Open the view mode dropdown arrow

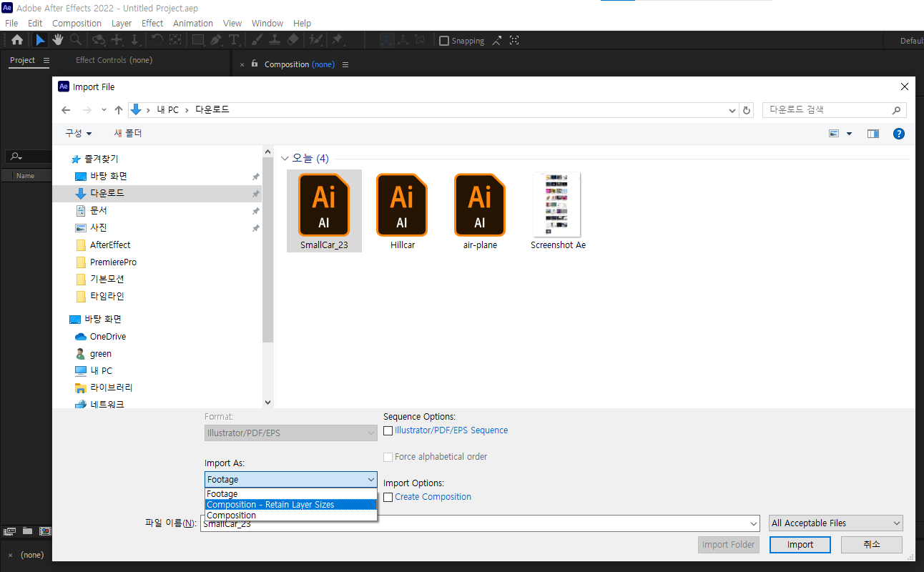(x=850, y=134)
